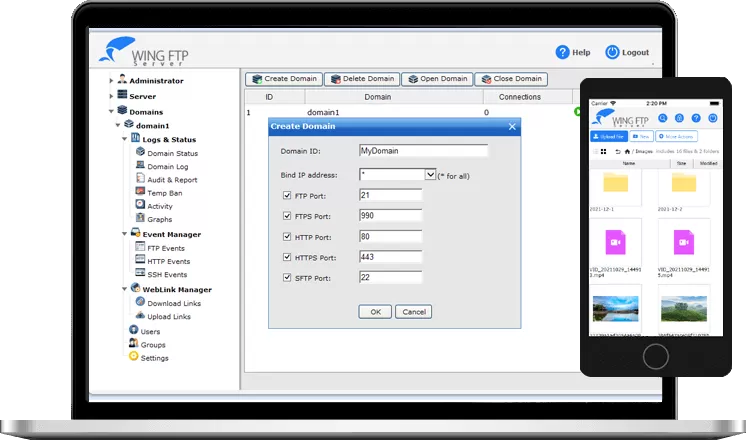Tap the New button on phone
This screenshot has height=441, width=746.
point(641,137)
